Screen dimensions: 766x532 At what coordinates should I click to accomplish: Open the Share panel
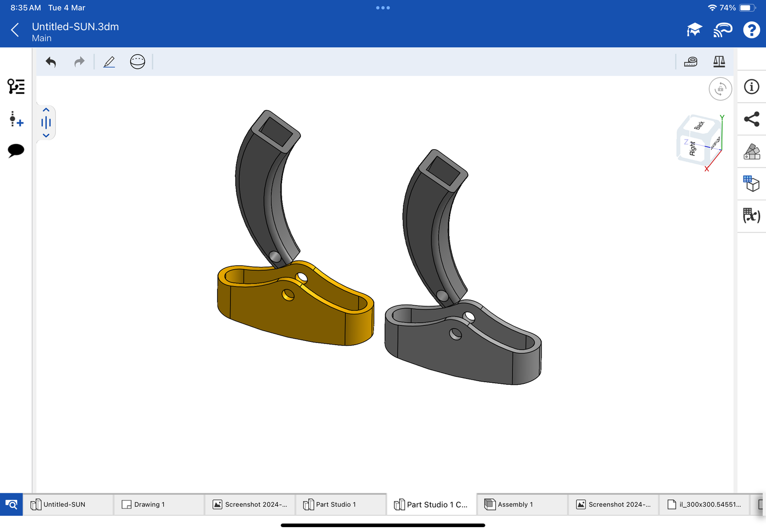tap(751, 119)
